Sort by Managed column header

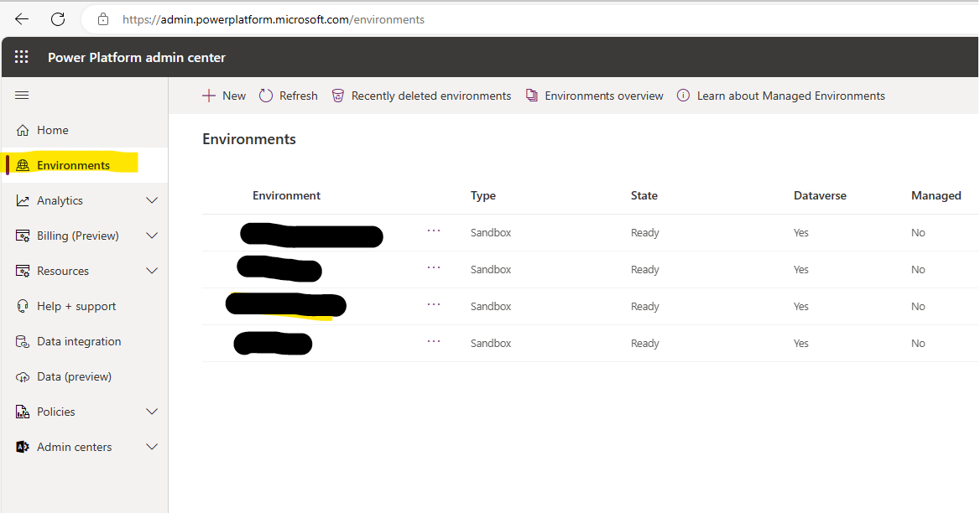(936, 195)
